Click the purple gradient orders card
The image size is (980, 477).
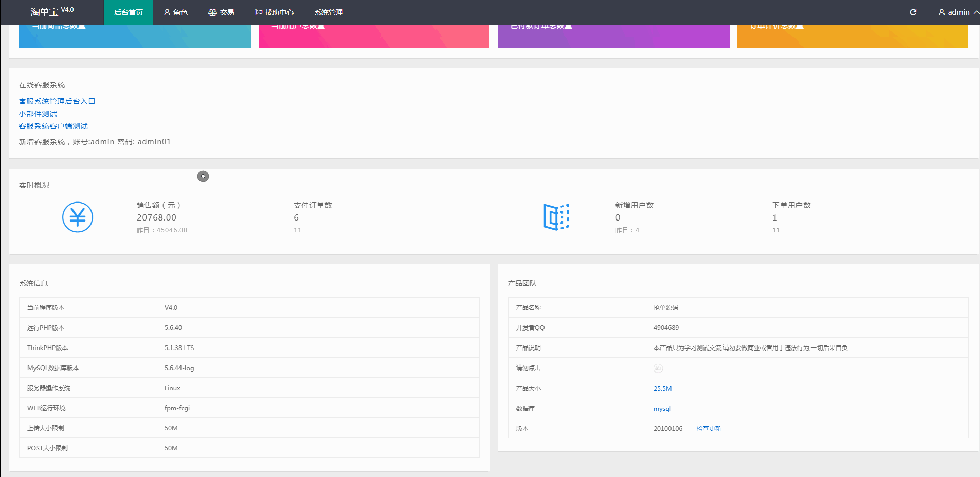613,36
